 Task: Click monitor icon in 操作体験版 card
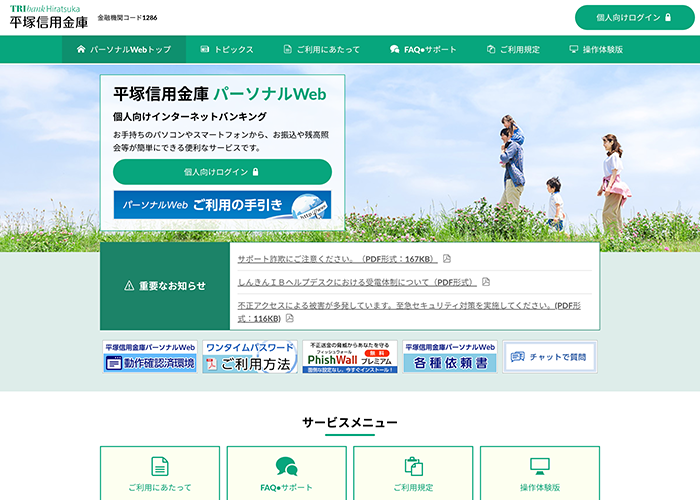(540, 466)
